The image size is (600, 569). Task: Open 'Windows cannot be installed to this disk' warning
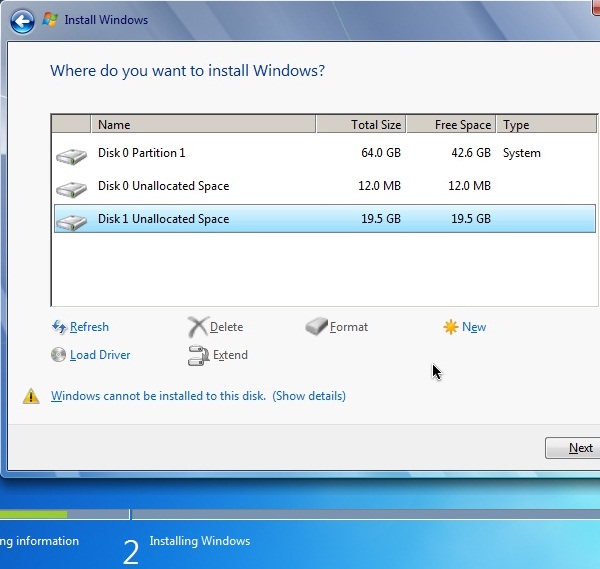(x=158, y=396)
